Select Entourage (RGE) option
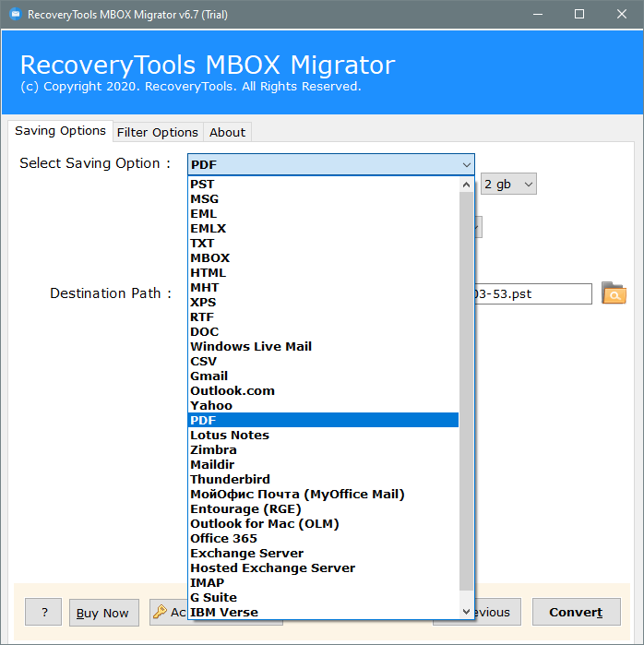This screenshot has height=645, width=644. [324, 509]
